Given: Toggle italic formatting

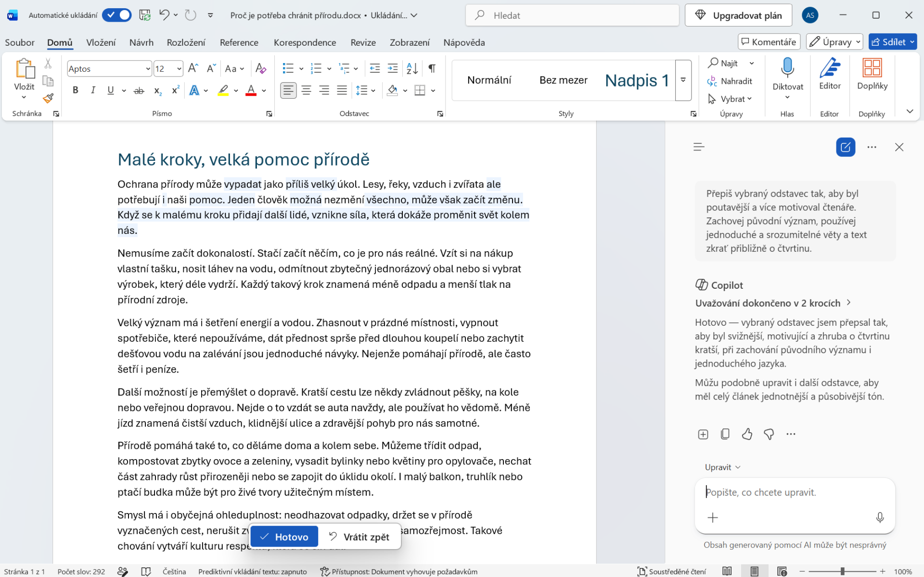Looking at the screenshot, I should 93,90.
